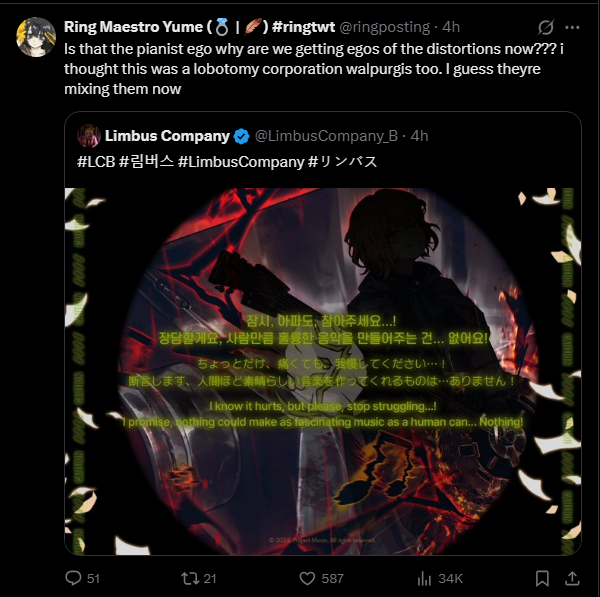Open the share upload icon
600x597 pixels.
[x=572, y=578]
